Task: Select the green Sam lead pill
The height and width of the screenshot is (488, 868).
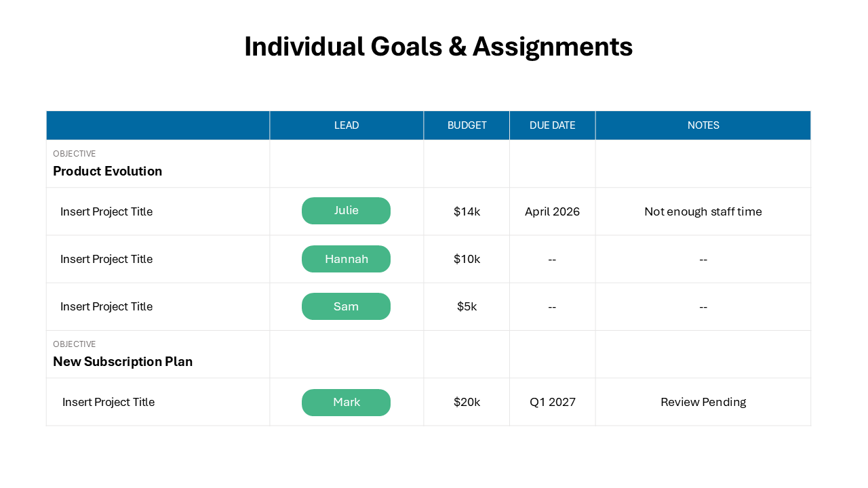Action: (x=346, y=306)
